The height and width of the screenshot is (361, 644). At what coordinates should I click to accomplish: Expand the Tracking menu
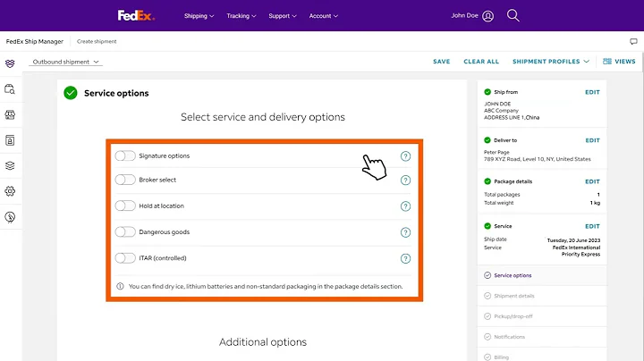(x=241, y=16)
